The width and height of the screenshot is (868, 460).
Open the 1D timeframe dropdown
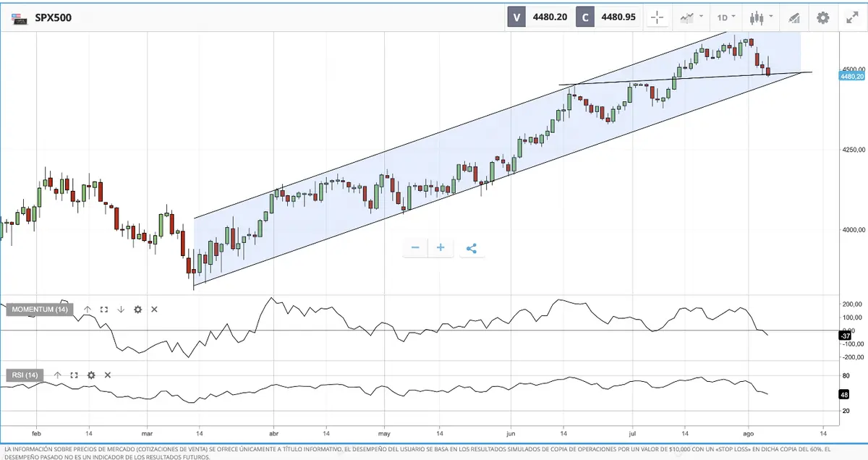[726, 17]
